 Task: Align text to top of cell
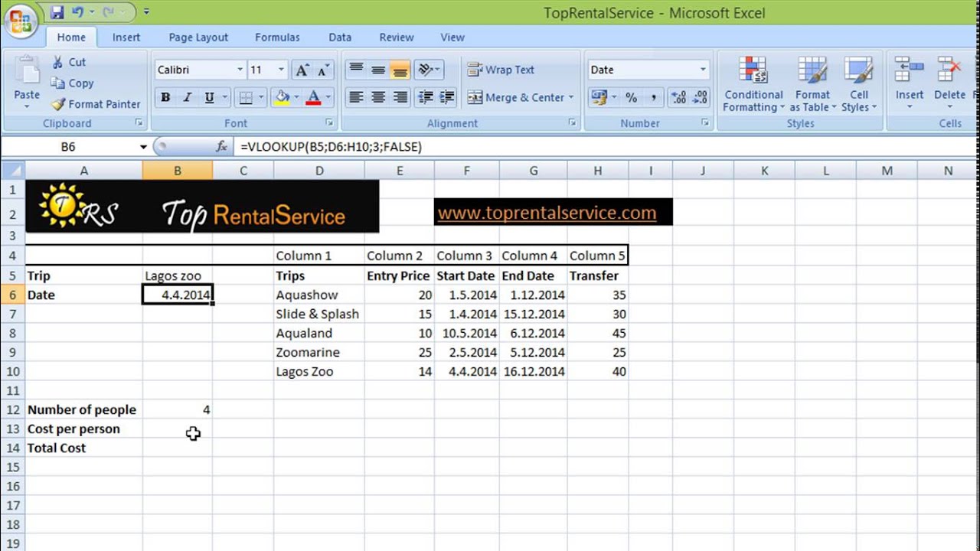point(356,70)
